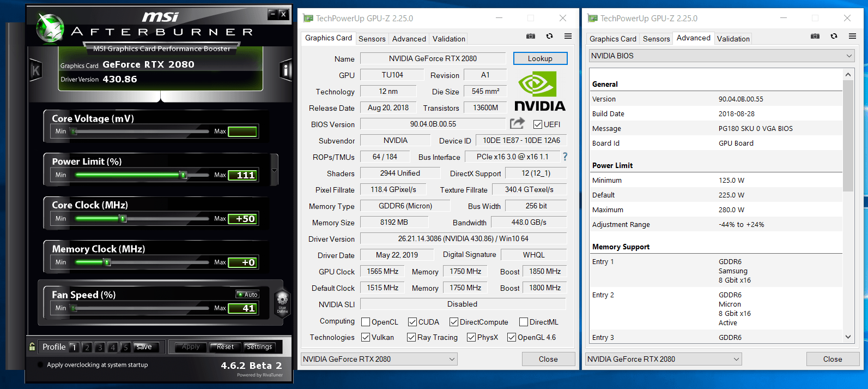Click MSI Afterburner logo emblem
This screenshot has height=389, width=868.
click(x=50, y=27)
